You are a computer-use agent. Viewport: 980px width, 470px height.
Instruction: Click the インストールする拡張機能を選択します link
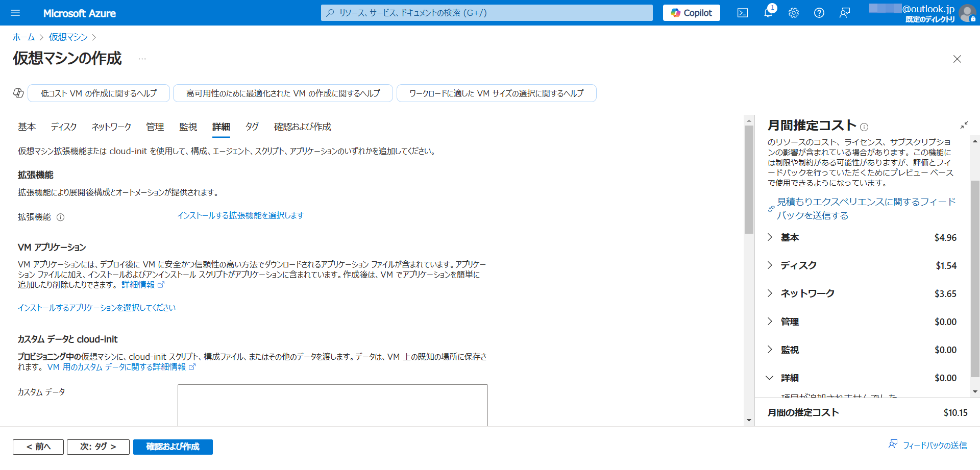pyautogui.click(x=240, y=215)
